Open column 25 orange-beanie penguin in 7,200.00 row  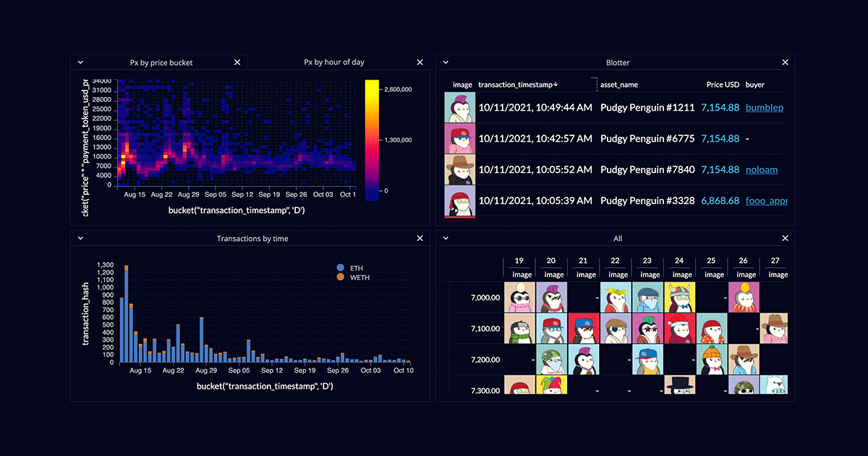[x=711, y=360]
